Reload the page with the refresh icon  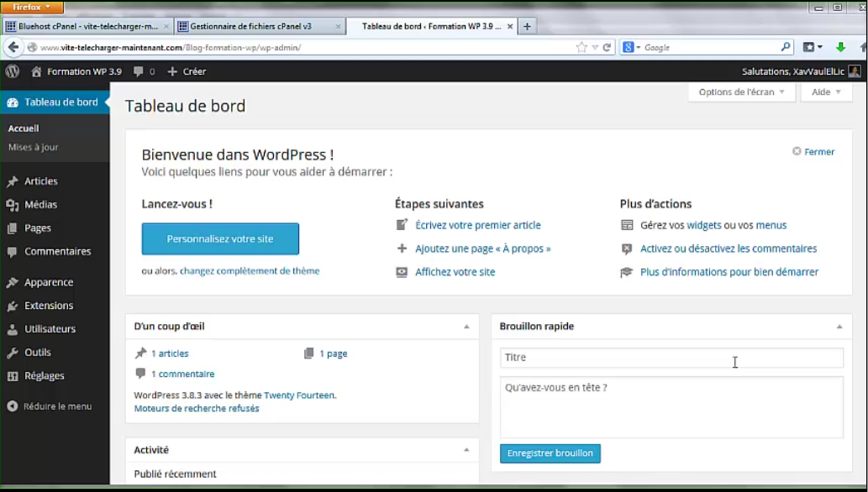point(607,48)
